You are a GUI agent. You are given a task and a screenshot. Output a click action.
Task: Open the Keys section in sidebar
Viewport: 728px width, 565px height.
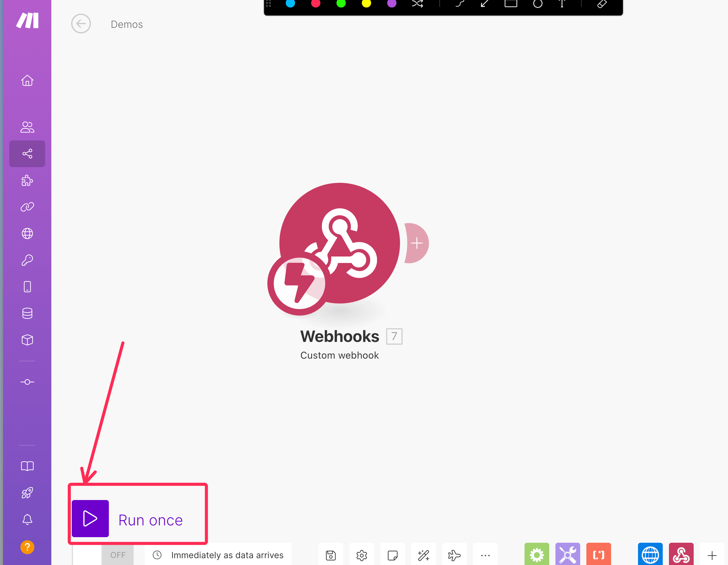click(27, 260)
